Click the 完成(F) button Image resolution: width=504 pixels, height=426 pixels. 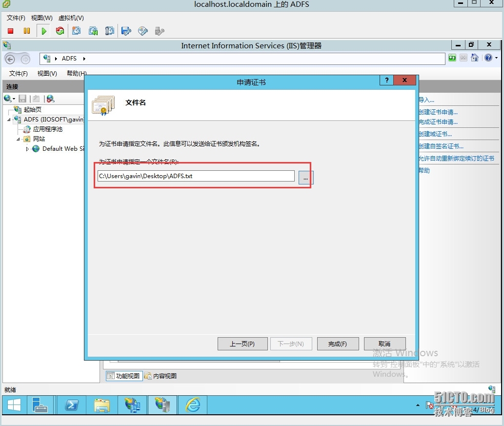coord(338,344)
